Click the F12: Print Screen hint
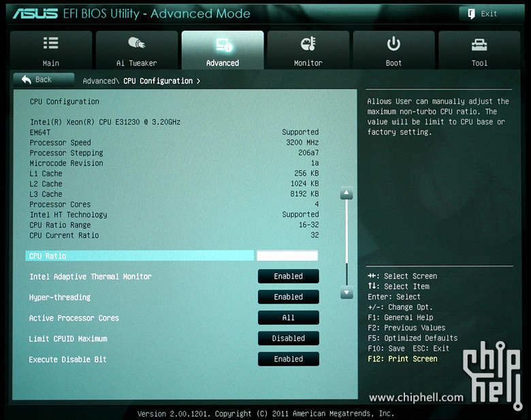 point(402,359)
